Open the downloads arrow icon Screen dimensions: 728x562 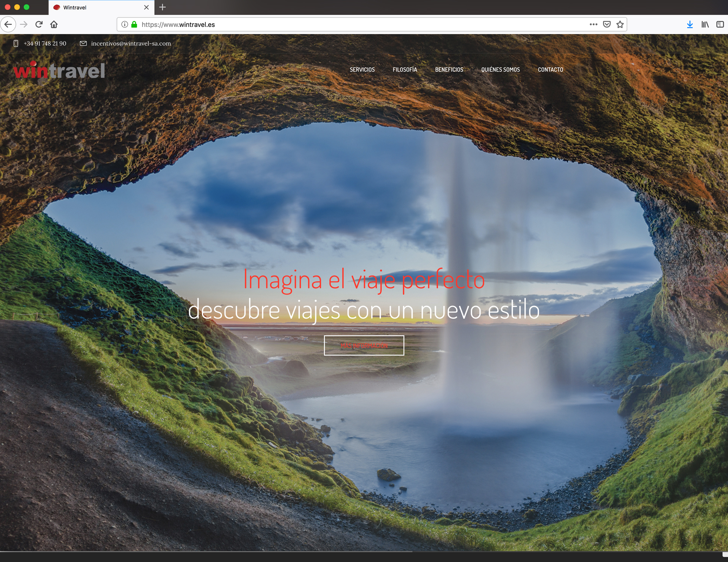690,25
